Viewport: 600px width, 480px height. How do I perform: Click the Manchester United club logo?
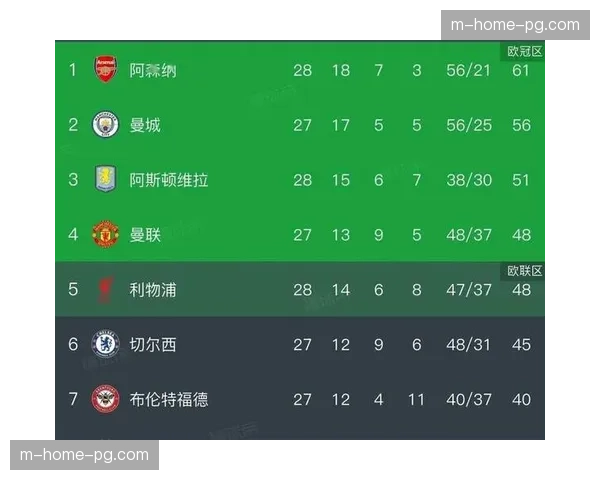(x=105, y=235)
